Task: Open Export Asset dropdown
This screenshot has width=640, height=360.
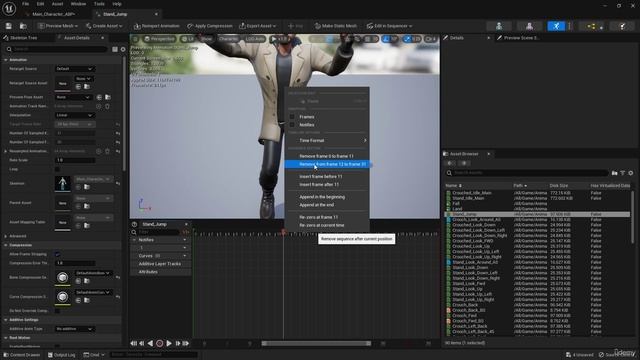Action: point(258,26)
